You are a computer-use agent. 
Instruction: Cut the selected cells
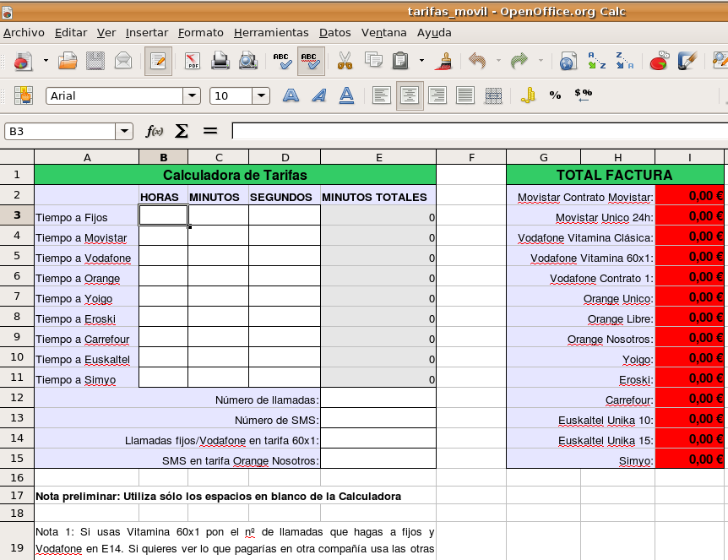[345, 61]
